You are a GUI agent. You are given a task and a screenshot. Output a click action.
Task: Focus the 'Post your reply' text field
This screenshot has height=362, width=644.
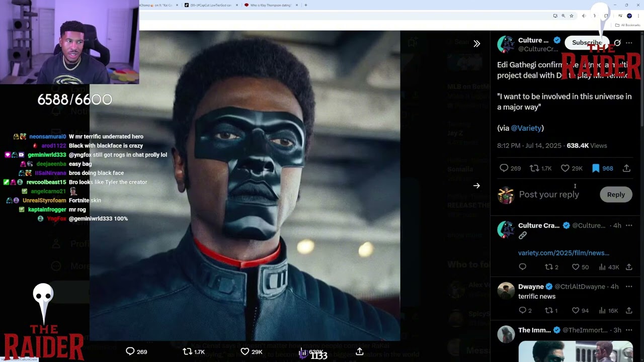549,195
